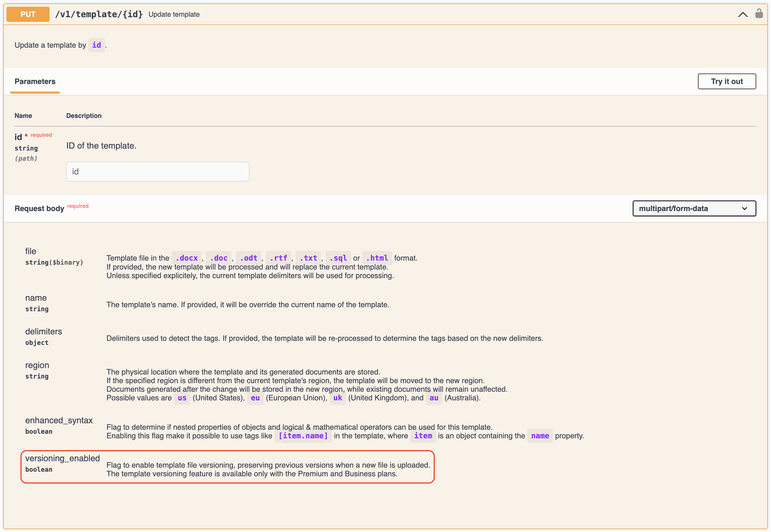Click the 'ID of the template.' description
This screenshot has width=771, height=532.
pos(101,146)
